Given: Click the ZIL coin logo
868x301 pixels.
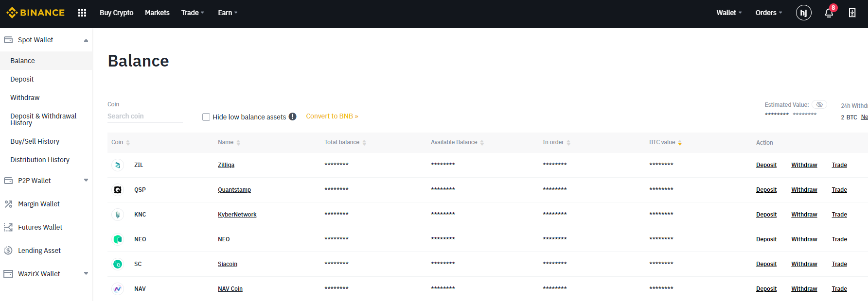Looking at the screenshot, I should pos(118,165).
